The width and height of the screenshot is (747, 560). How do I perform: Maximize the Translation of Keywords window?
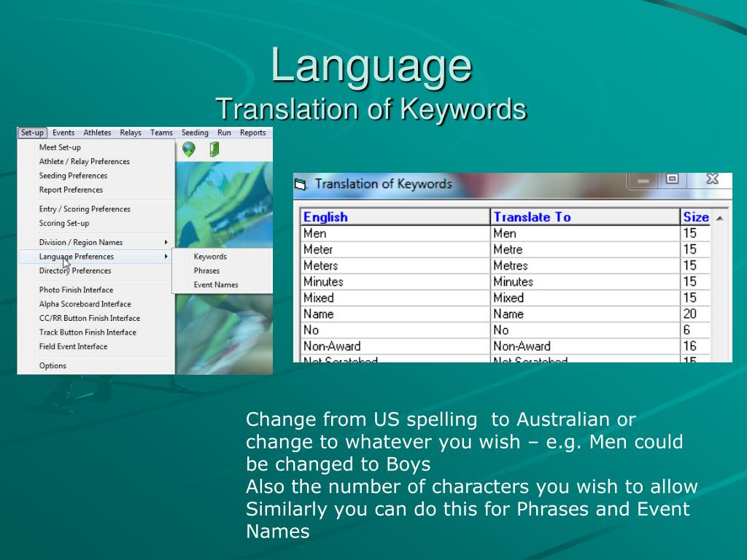(x=672, y=179)
